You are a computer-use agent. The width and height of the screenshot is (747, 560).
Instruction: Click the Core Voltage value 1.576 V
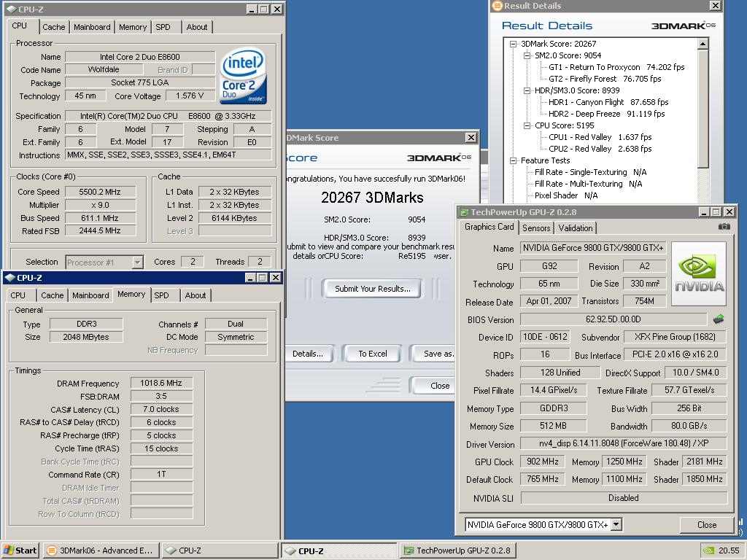190,96
